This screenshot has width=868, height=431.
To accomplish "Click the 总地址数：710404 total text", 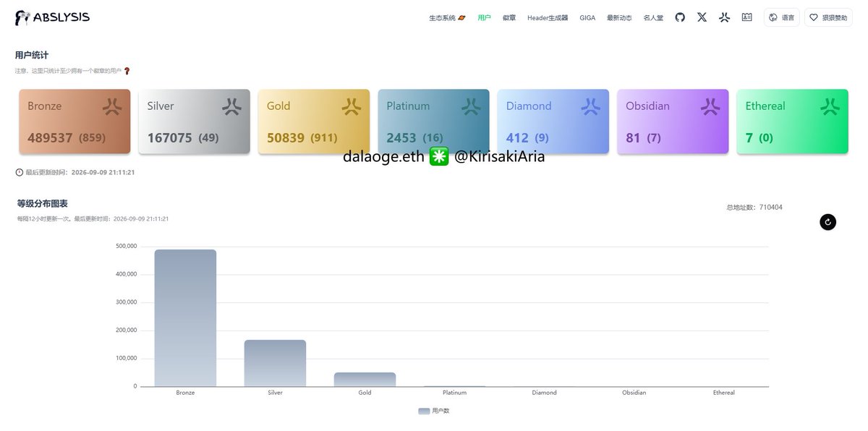I will [x=754, y=208].
